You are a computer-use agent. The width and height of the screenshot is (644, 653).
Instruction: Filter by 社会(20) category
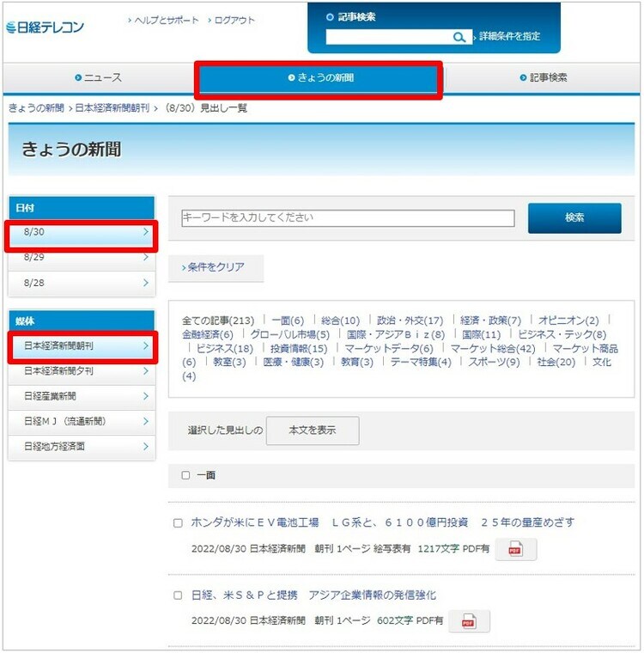[556, 363]
